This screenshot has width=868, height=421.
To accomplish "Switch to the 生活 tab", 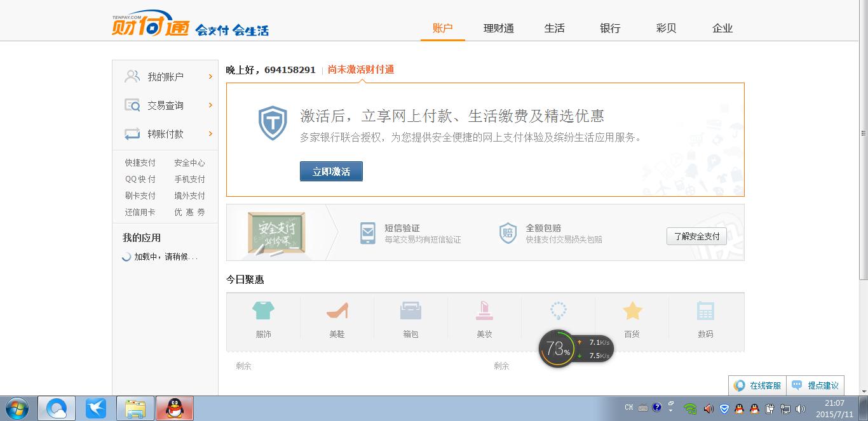I will 555,28.
